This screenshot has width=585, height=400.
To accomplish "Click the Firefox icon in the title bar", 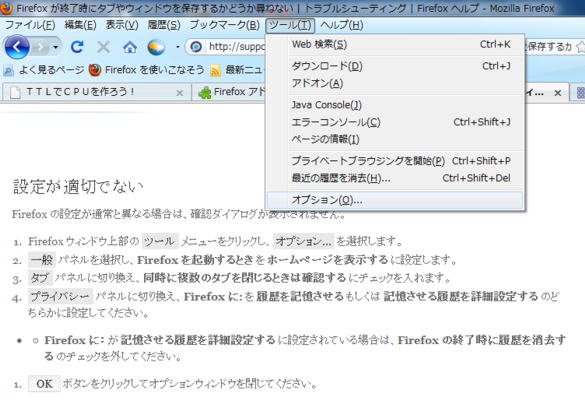I will [6, 7].
